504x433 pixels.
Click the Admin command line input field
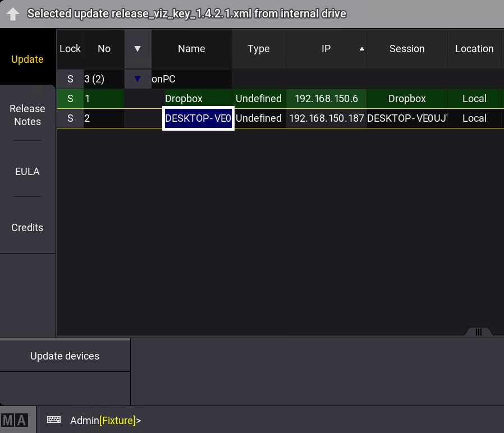coord(281,420)
